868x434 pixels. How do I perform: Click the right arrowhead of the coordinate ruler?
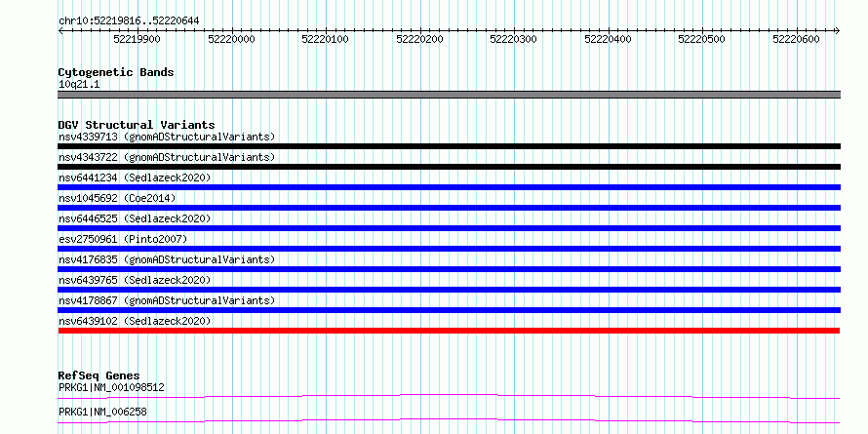837,30
